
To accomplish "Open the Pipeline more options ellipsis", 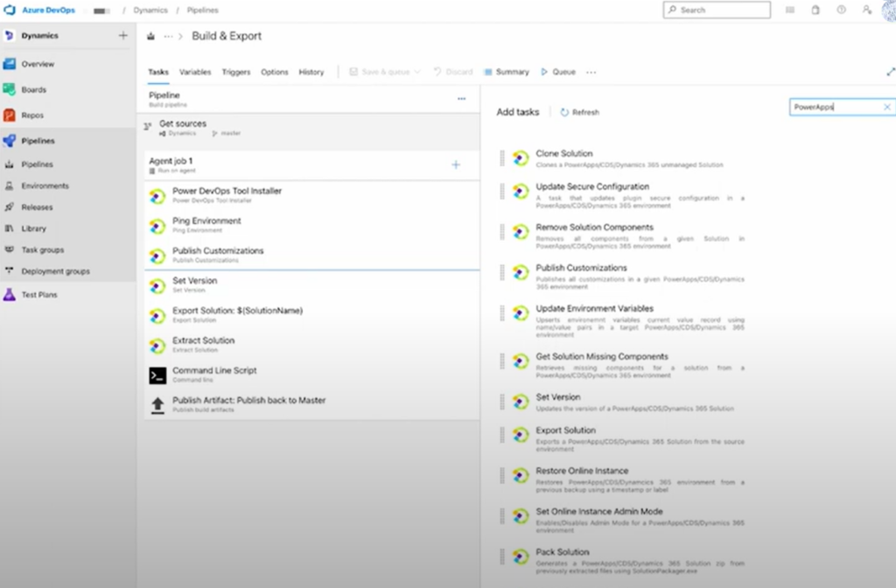I will [x=461, y=99].
